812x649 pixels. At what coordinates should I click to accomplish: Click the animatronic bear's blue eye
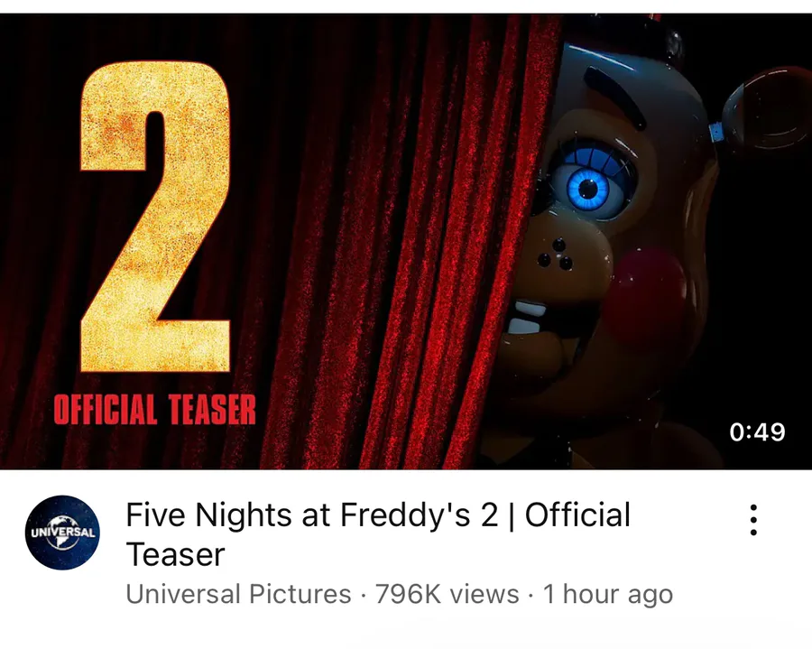(587, 188)
